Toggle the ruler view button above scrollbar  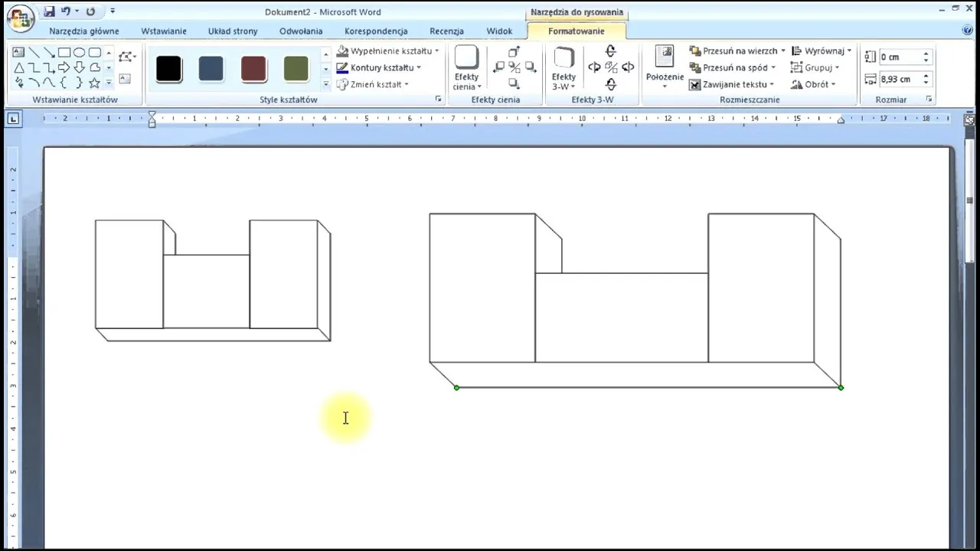pos(969,120)
